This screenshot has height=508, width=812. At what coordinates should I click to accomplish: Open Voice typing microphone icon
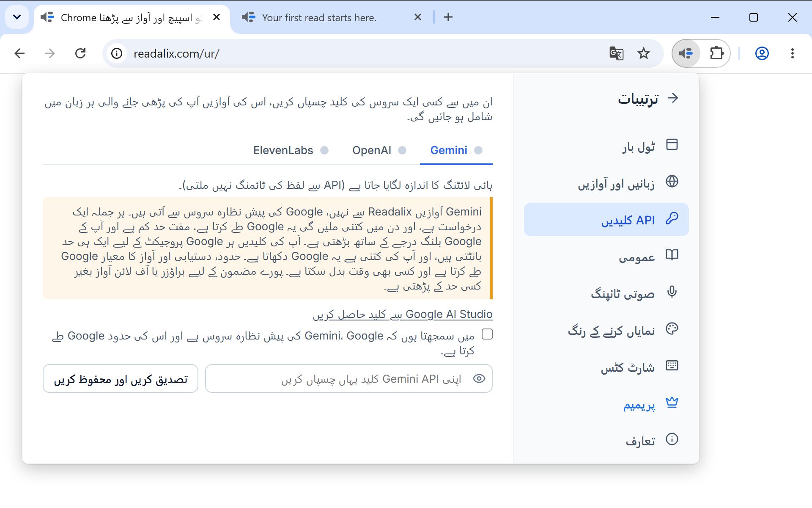pos(672,292)
